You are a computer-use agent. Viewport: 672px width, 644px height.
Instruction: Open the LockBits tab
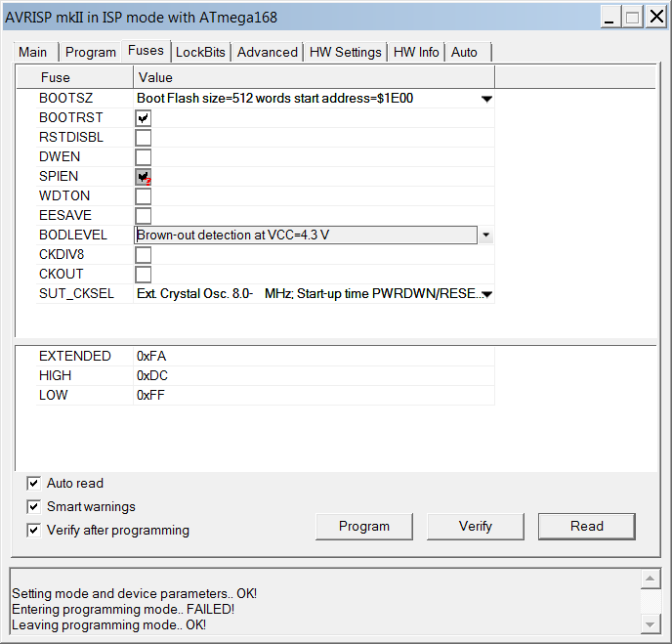coord(200,53)
